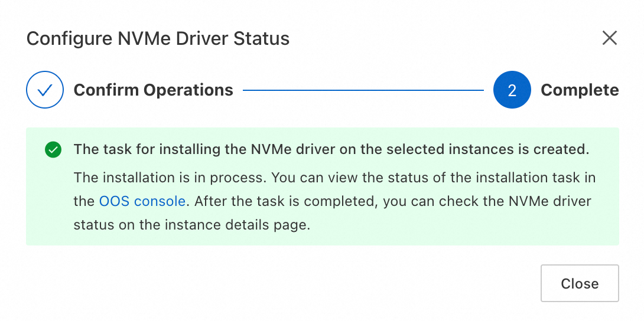The image size is (644, 321).
Task: Select the Confirm Operations step label
Action: coord(153,90)
